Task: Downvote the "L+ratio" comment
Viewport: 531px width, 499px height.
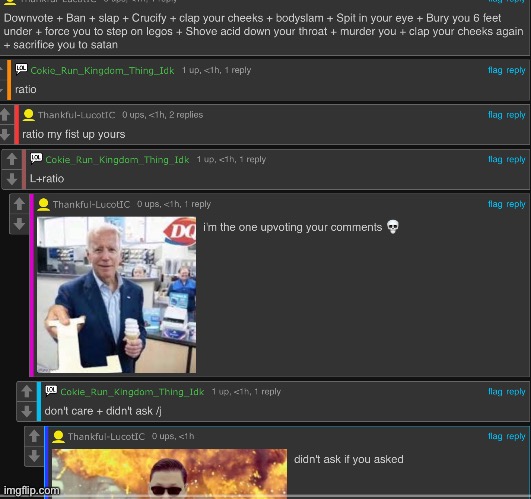Action: click(12, 178)
